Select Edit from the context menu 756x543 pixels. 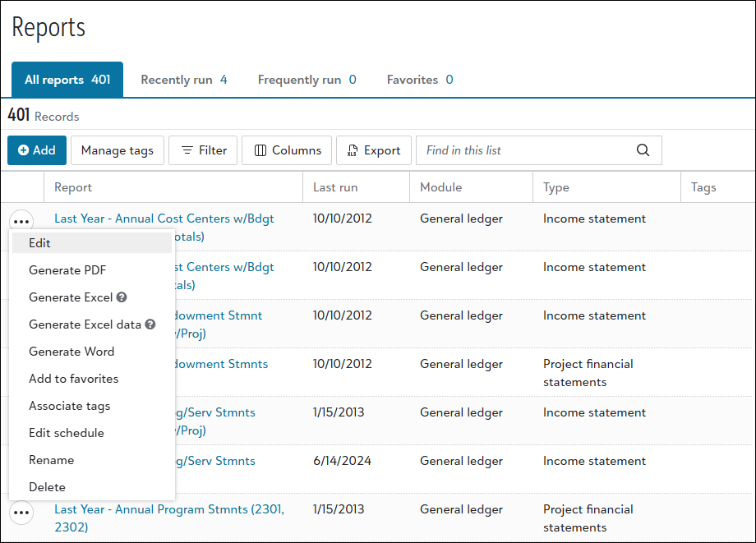click(40, 243)
